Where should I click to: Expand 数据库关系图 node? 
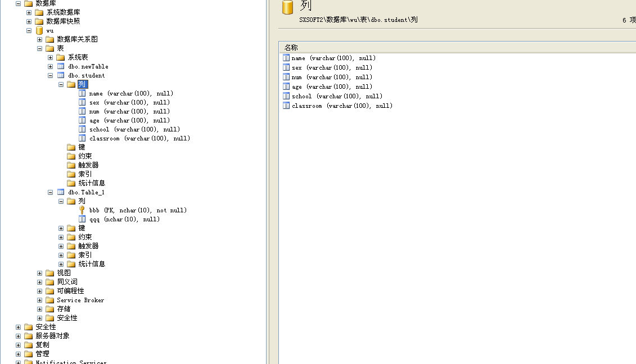[39, 39]
